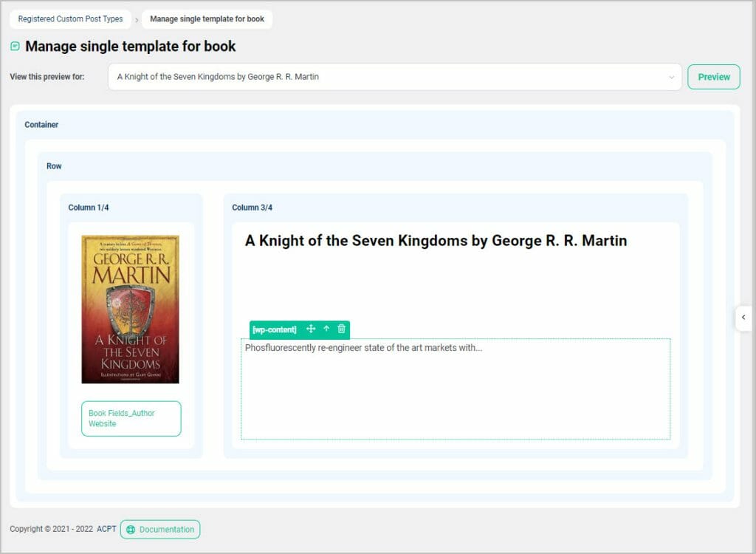Select the Column 1/4 label
The width and height of the screenshot is (756, 554).
tap(89, 208)
